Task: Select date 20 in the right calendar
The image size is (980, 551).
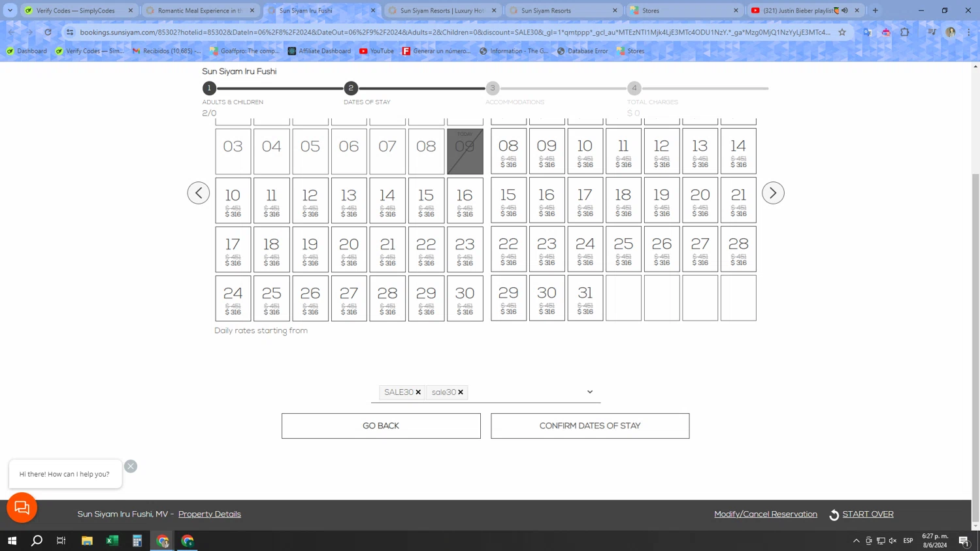Action: [x=700, y=200]
